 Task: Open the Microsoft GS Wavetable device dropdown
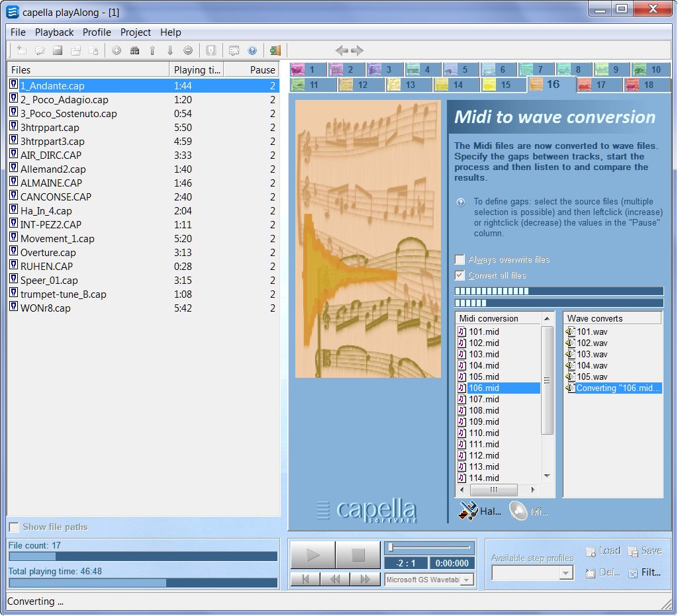coord(467,580)
